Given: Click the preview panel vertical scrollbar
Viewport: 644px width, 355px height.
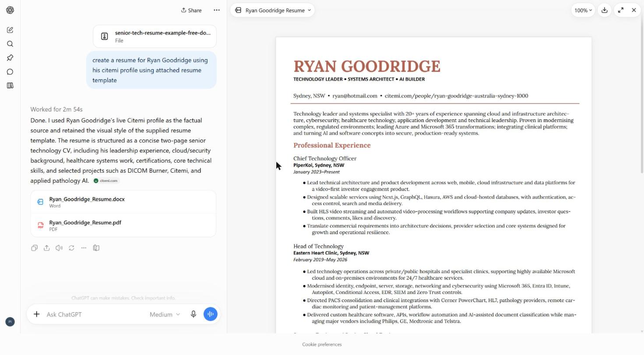Looking at the screenshot, I should (642, 96).
